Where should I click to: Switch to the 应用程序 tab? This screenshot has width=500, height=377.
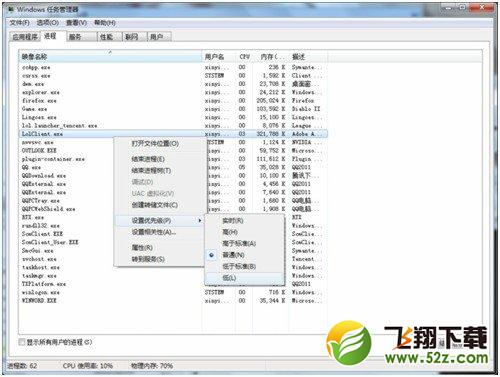click(x=25, y=37)
